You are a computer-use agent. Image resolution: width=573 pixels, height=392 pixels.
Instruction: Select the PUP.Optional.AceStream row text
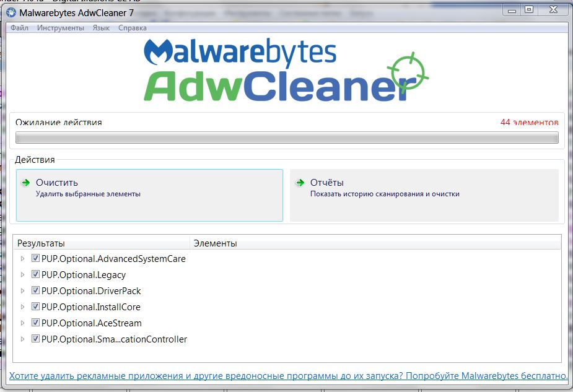(x=92, y=323)
